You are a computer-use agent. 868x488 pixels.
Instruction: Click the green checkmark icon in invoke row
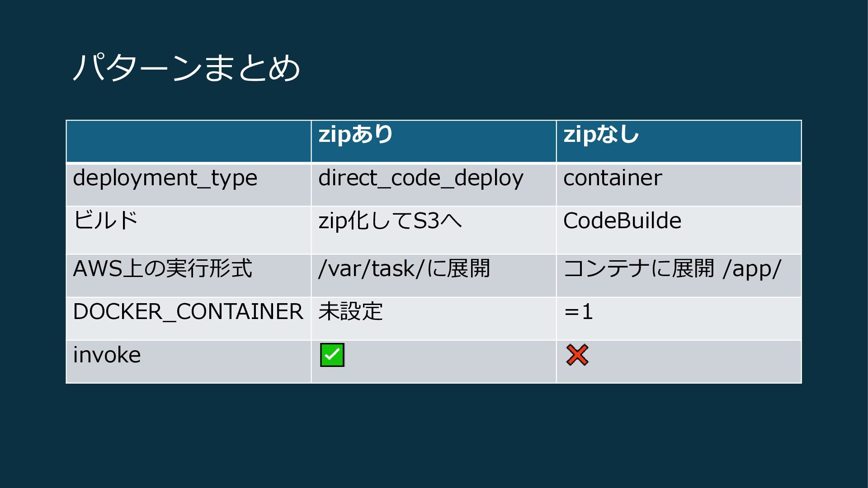(332, 355)
